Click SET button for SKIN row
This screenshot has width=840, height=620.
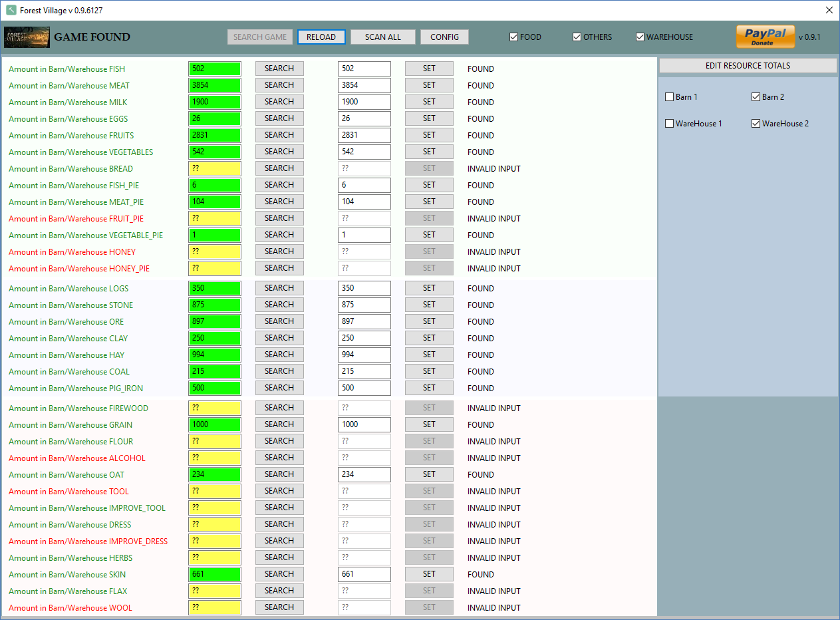(429, 574)
